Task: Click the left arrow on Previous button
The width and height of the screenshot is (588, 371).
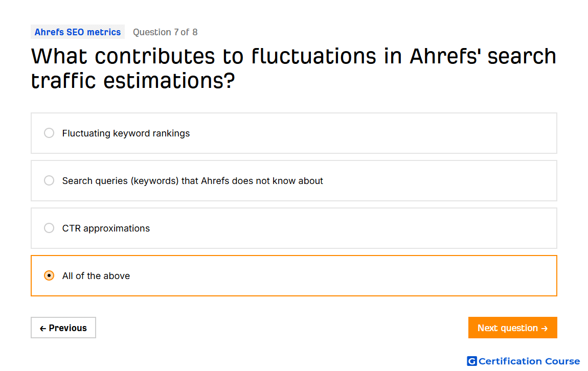Action: tap(43, 328)
